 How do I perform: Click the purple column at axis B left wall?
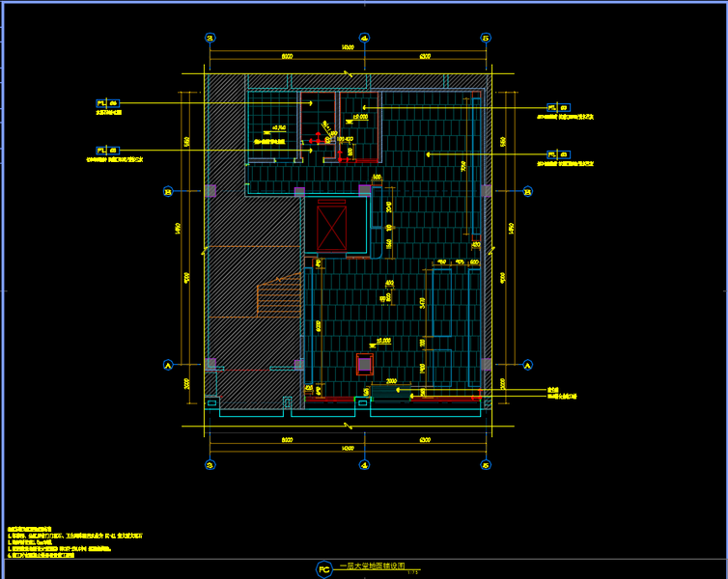[210, 191]
